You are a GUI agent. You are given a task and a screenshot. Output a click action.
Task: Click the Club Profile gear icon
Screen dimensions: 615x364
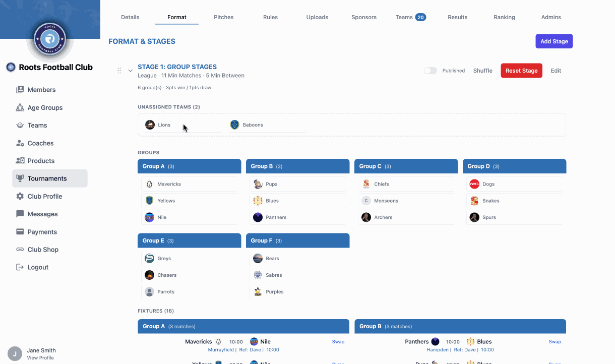[x=20, y=196]
